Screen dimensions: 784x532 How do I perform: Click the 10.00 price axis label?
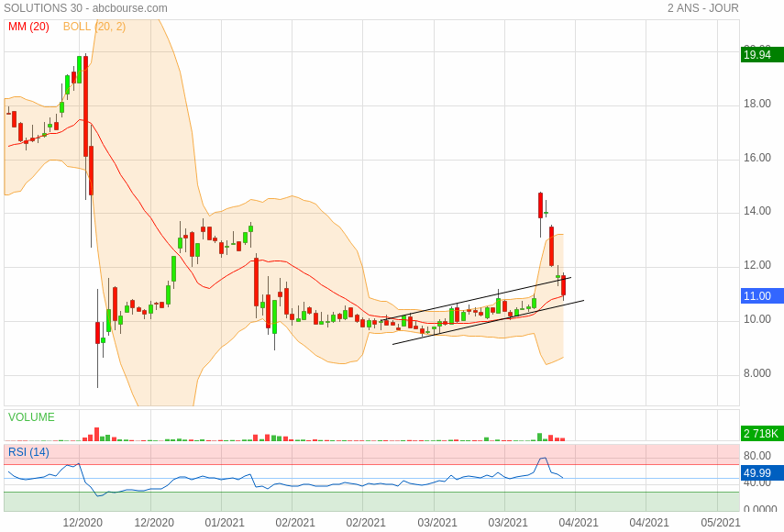tap(757, 319)
